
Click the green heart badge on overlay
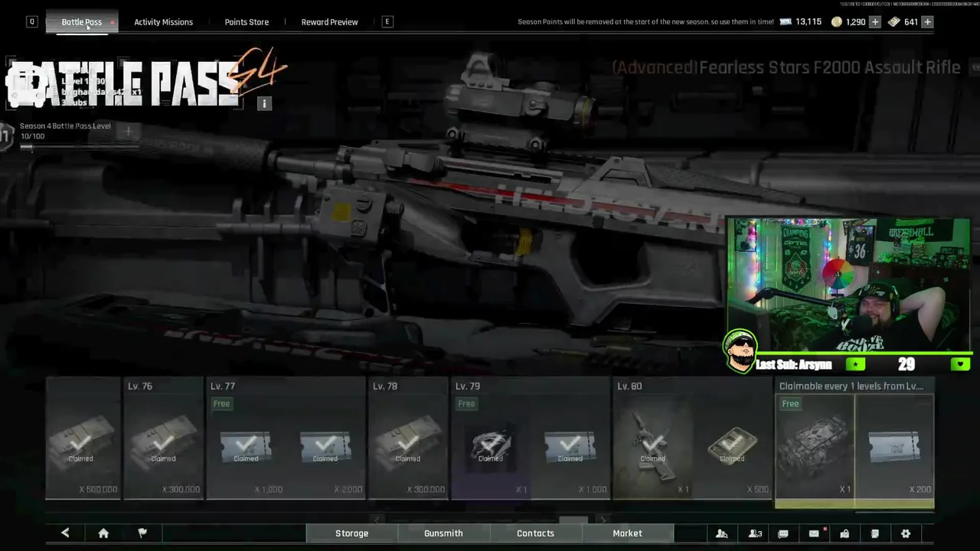point(960,364)
